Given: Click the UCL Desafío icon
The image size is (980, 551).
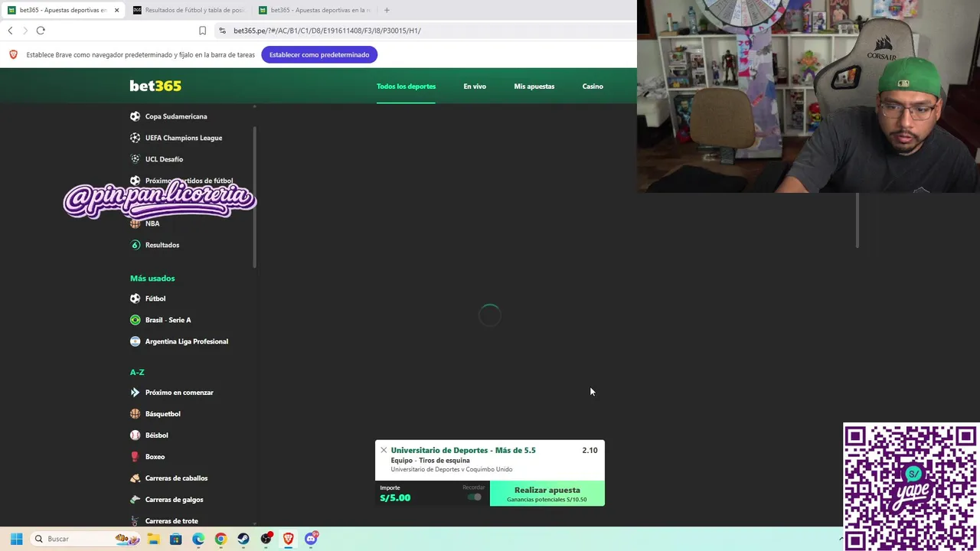Looking at the screenshot, I should [x=136, y=159].
